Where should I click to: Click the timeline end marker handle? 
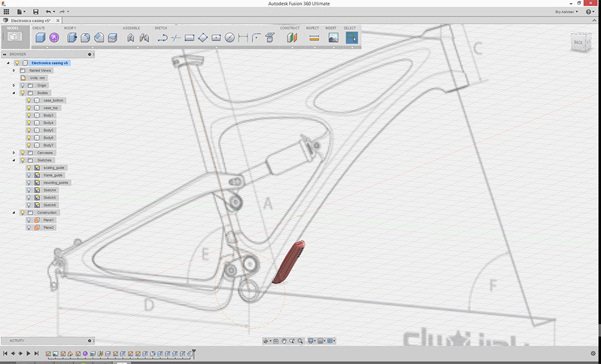click(194, 353)
